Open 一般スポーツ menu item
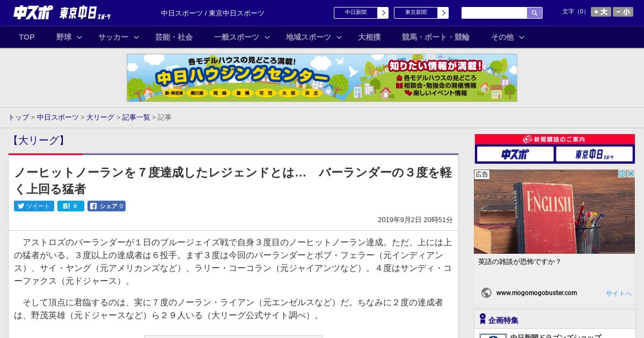 (237, 37)
